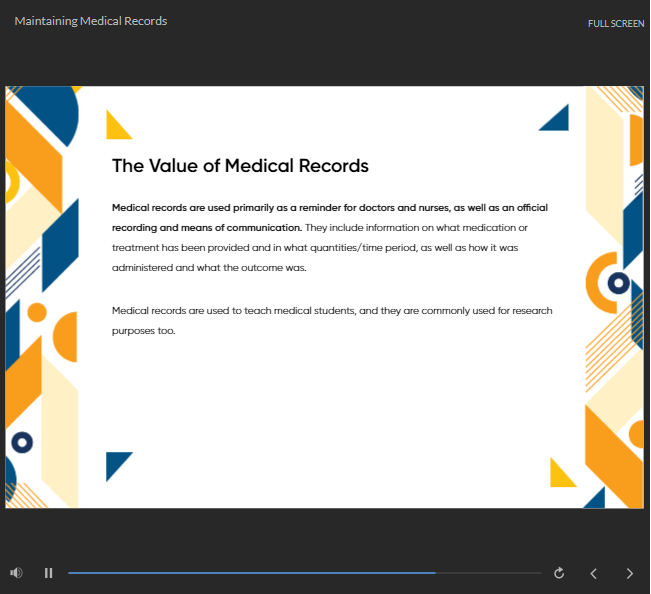
Task: Click the blue triangle at slide bottom left
Action: [x=115, y=462]
